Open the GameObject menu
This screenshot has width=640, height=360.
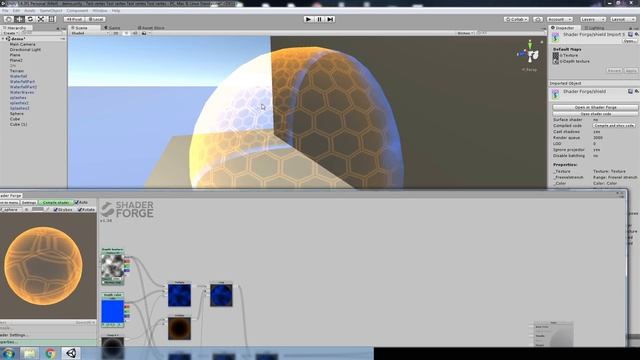pos(51,11)
